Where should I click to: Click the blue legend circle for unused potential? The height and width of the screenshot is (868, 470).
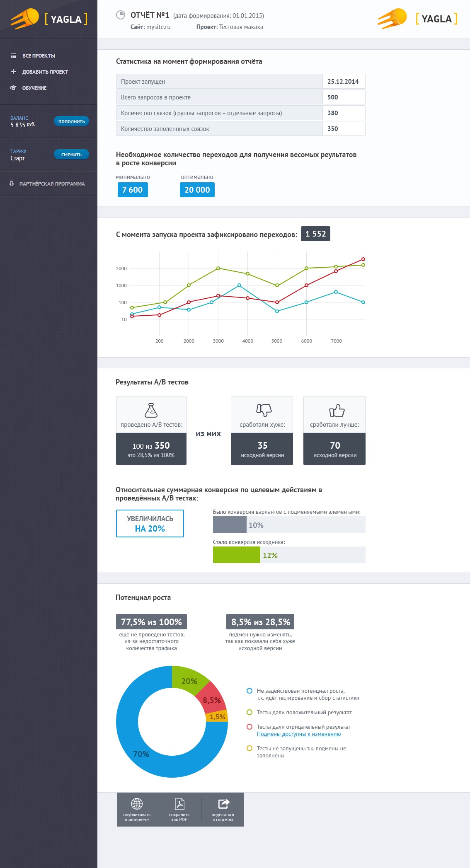click(x=250, y=691)
